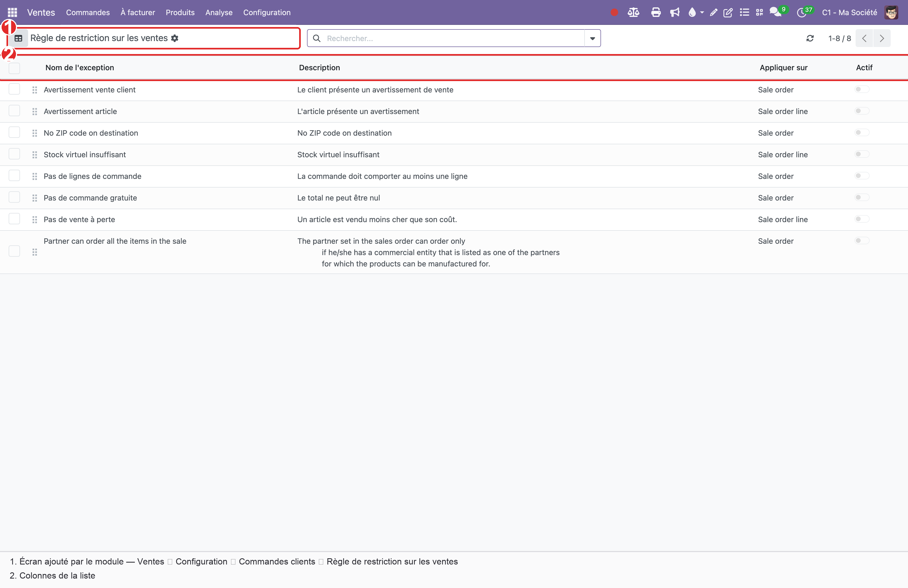Sort by Appliquer sur column header
908x588 pixels.
(783, 68)
